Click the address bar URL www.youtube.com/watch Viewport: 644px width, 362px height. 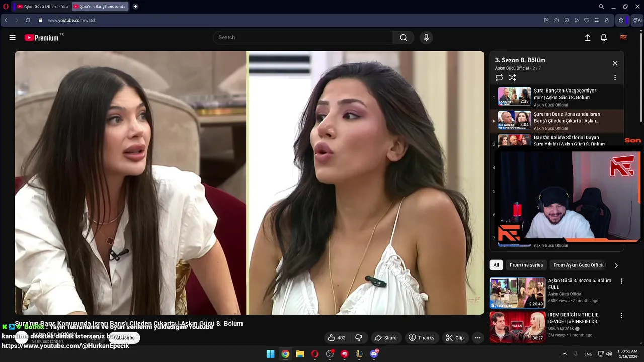(72, 20)
